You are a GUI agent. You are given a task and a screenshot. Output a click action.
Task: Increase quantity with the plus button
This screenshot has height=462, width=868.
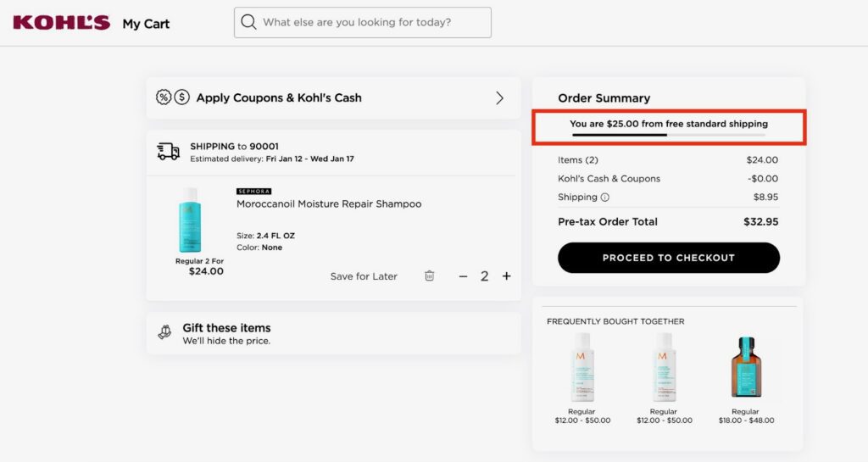click(507, 276)
